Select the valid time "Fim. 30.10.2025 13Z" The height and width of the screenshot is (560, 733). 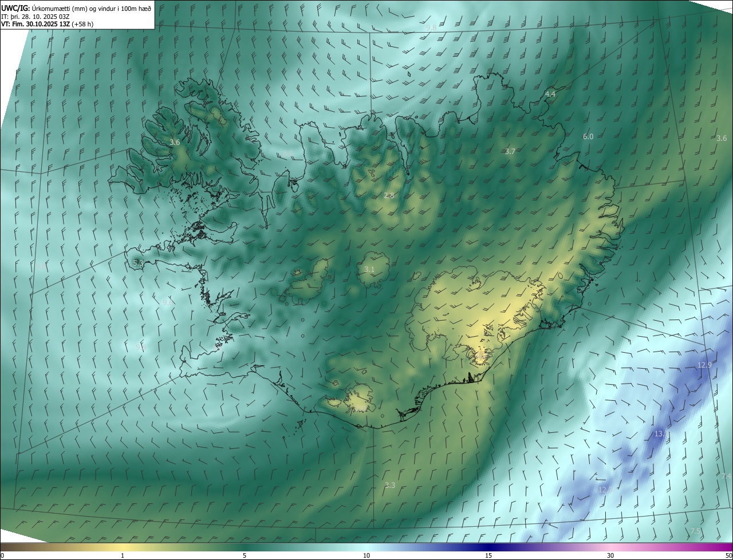point(41,24)
